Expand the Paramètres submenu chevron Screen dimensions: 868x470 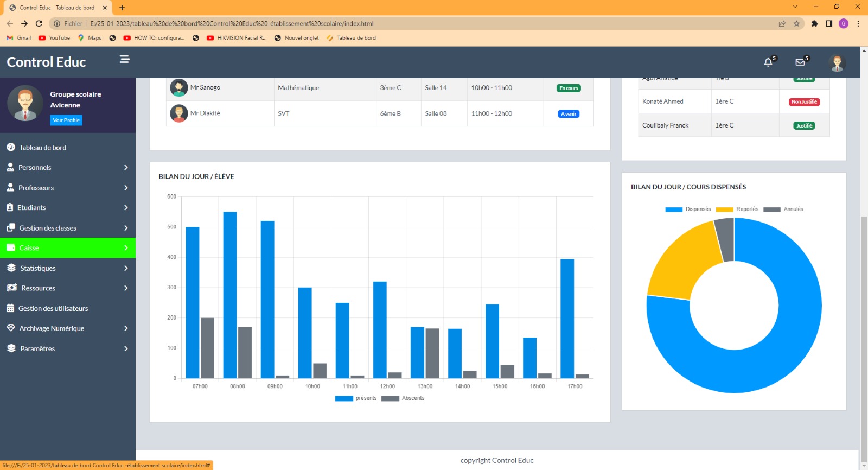pos(126,348)
